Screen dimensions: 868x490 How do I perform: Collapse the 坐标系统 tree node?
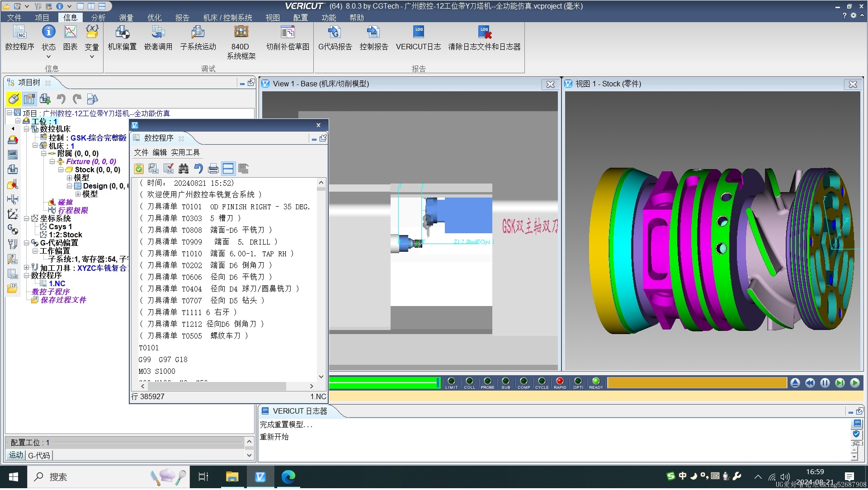[26, 219]
